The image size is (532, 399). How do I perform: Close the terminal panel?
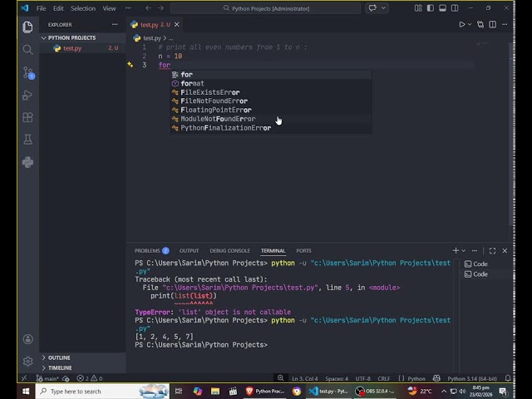(x=505, y=250)
